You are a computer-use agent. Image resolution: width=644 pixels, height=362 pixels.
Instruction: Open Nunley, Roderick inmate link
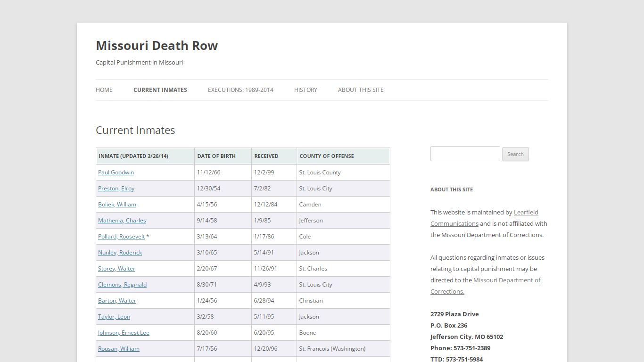pos(120,253)
